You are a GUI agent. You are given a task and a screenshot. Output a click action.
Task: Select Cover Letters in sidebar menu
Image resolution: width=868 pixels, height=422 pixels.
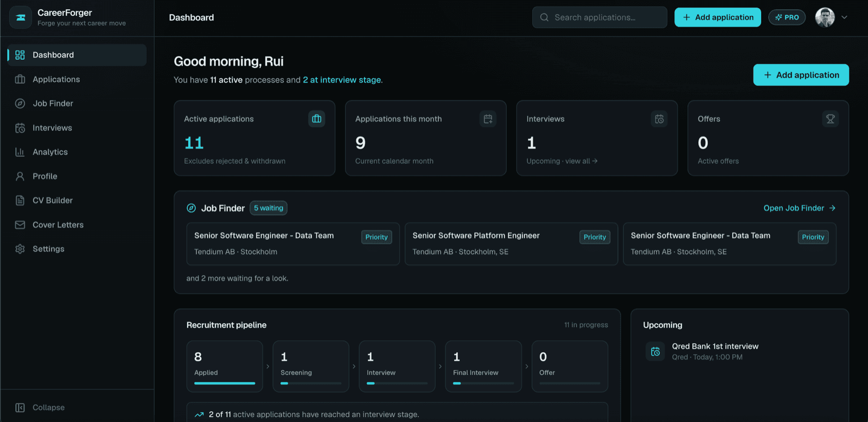tap(77, 225)
